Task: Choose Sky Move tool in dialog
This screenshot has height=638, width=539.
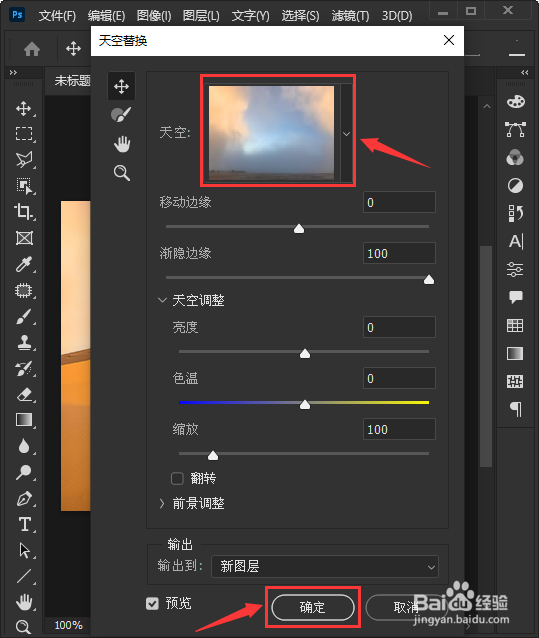Action: pyautogui.click(x=121, y=86)
